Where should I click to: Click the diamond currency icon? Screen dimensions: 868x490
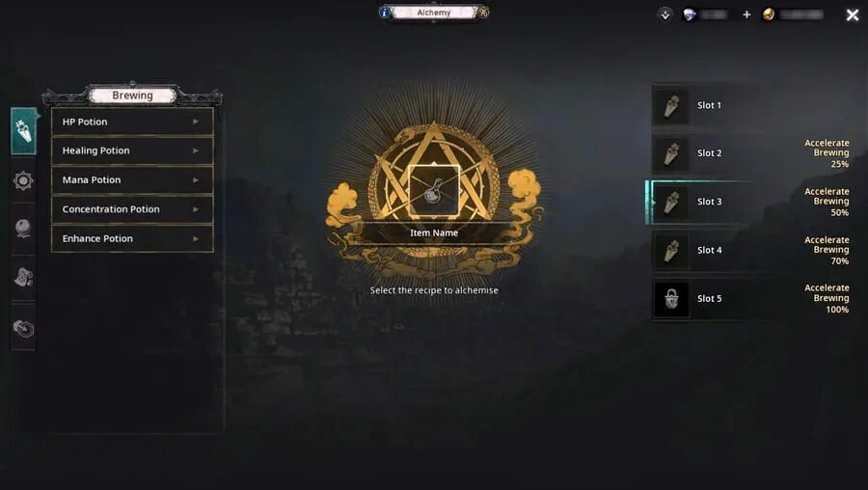(690, 14)
